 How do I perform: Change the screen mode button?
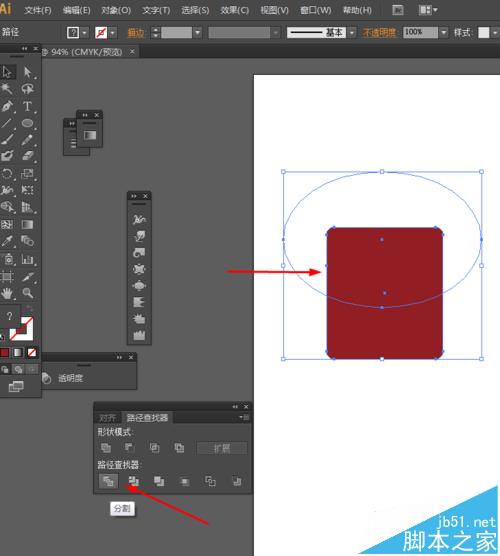click(16, 387)
